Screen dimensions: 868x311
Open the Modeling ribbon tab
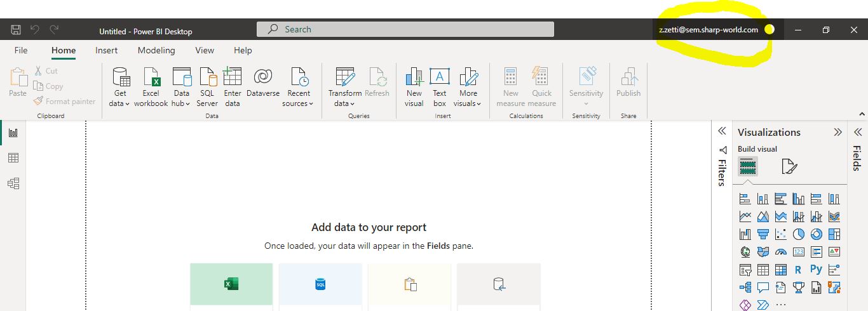coord(156,50)
